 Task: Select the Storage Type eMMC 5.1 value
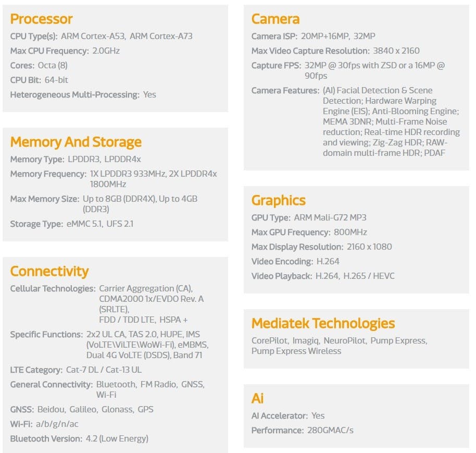[85, 224]
